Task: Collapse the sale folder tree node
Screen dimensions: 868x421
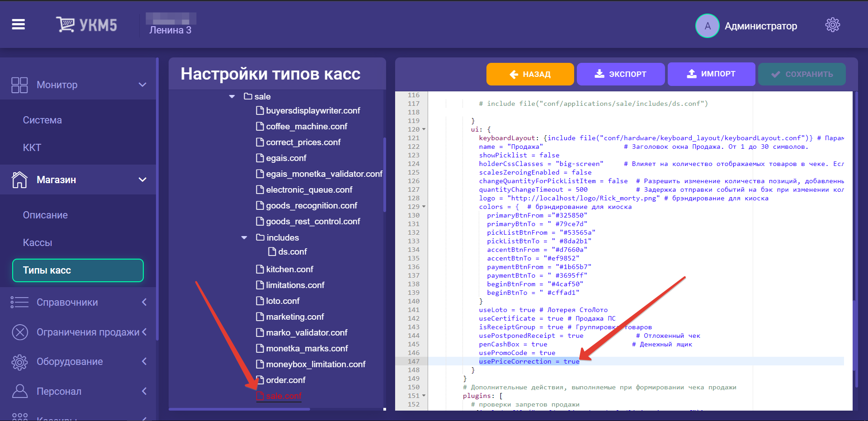Action: click(x=232, y=96)
